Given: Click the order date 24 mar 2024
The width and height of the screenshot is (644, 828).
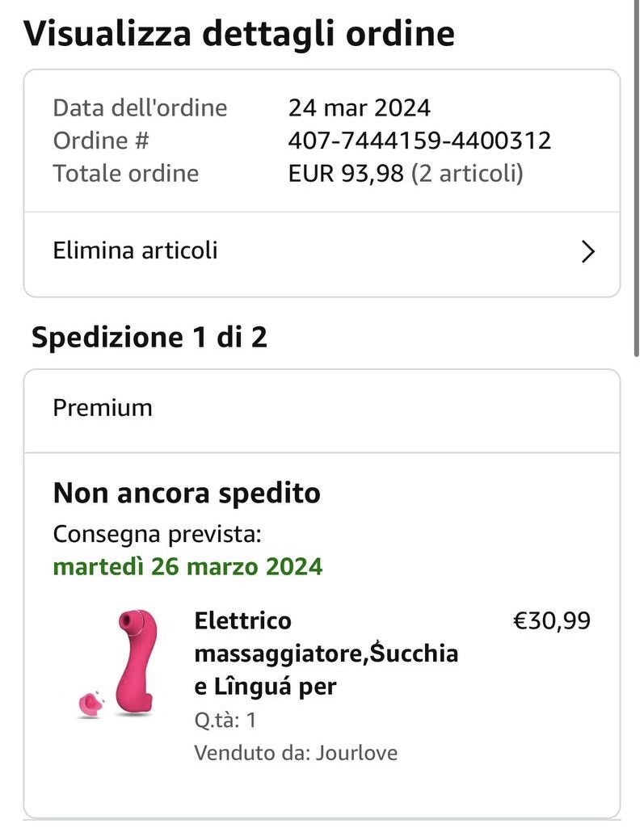Looking at the screenshot, I should click(x=360, y=108).
